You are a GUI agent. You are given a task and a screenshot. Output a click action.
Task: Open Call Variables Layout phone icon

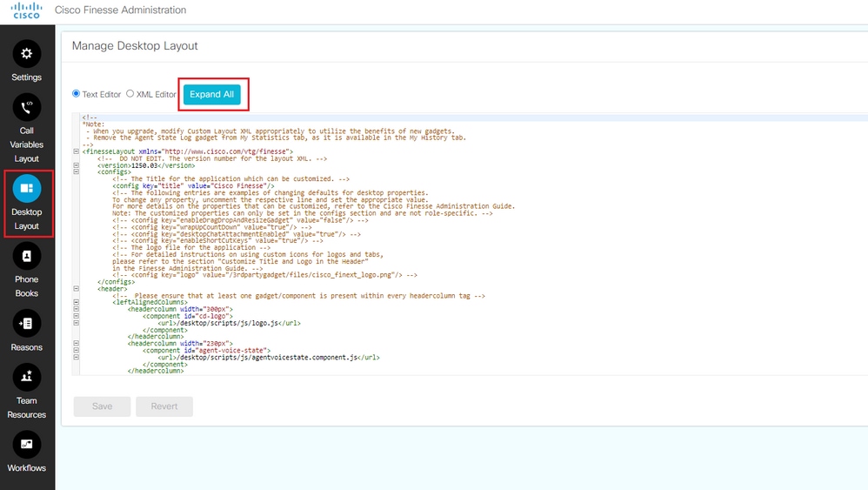[x=27, y=107]
